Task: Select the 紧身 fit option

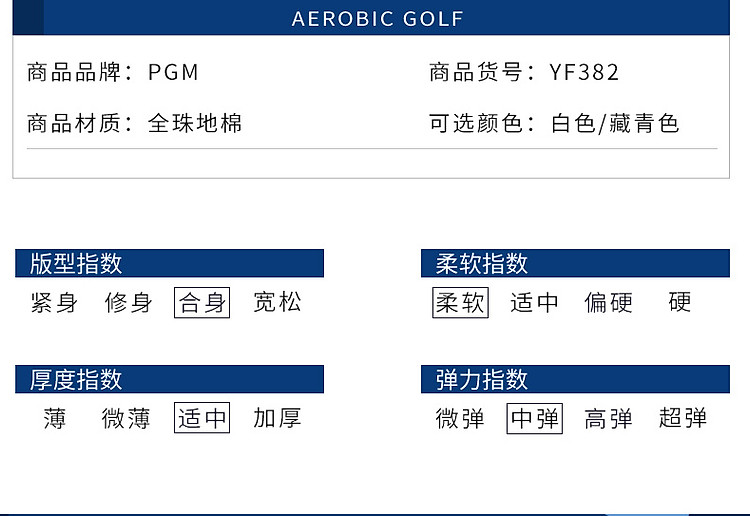Action: [x=54, y=303]
